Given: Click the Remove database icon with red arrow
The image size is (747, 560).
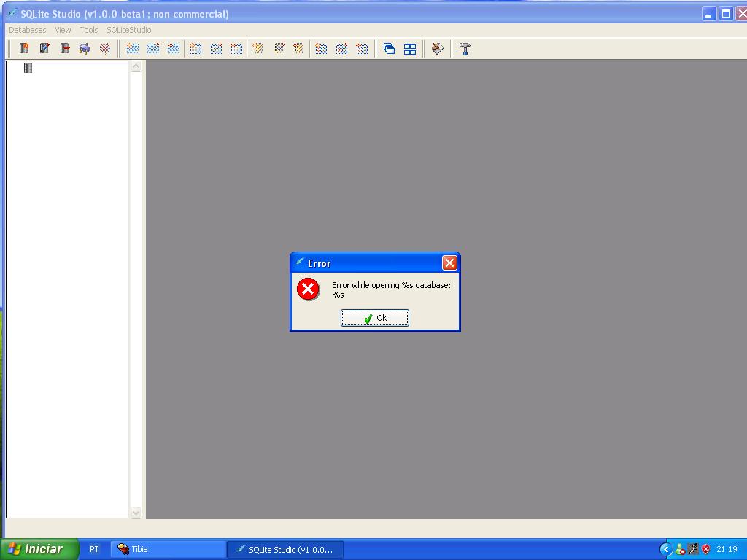Looking at the screenshot, I should pos(65,48).
